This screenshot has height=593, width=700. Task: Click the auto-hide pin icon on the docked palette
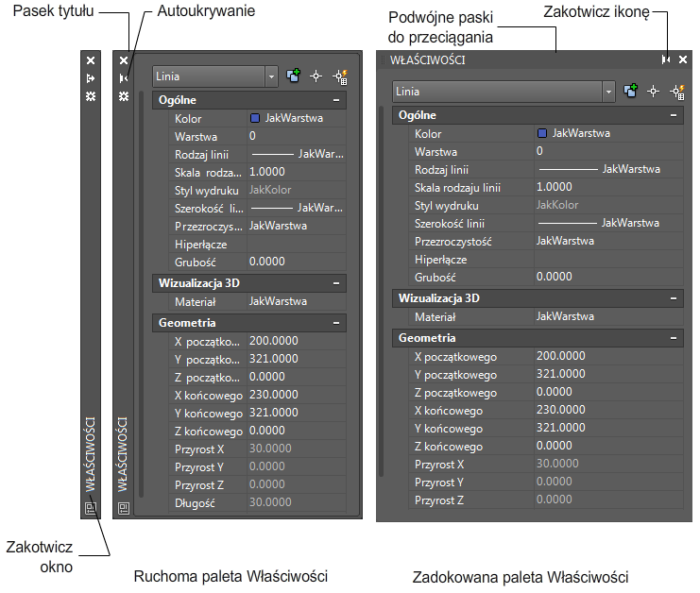point(666,59)
